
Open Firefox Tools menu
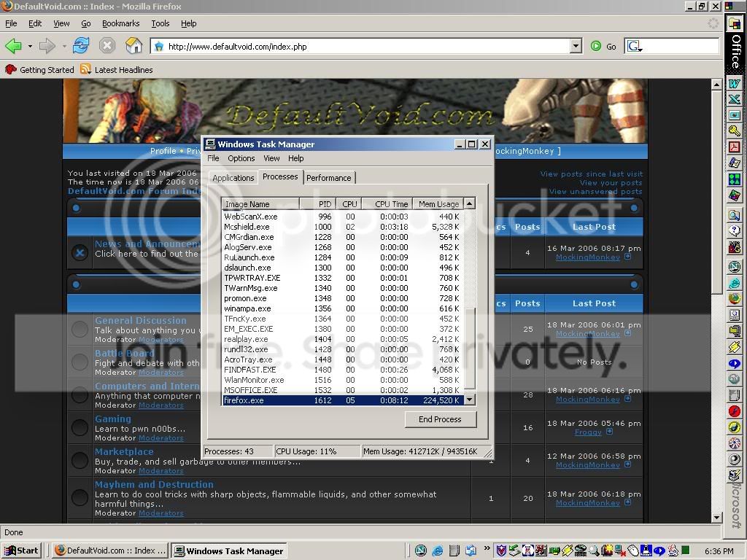[160, 23]
